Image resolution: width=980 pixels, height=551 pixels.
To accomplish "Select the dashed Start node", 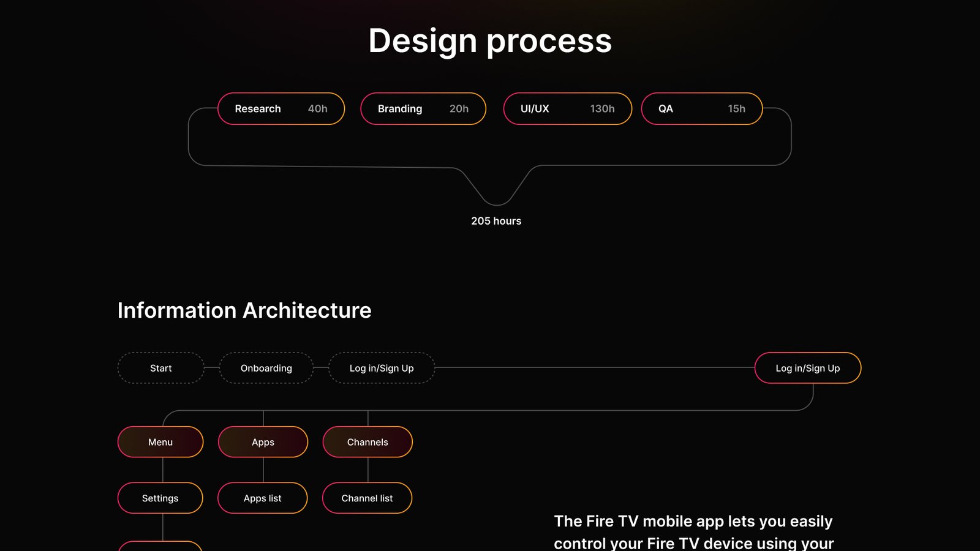I will click(160, 368).
